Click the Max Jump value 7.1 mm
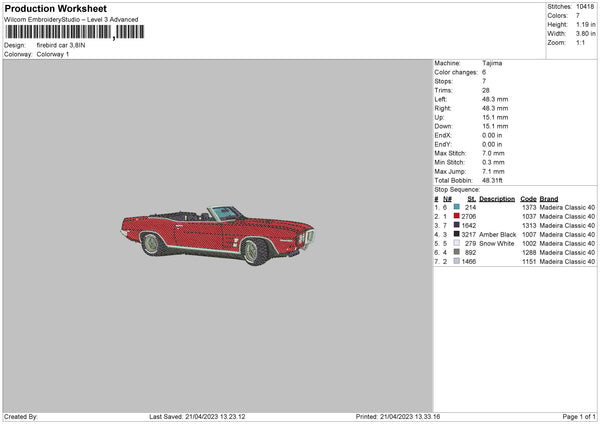This screenshot has height=424, width=600. (493, 171)
